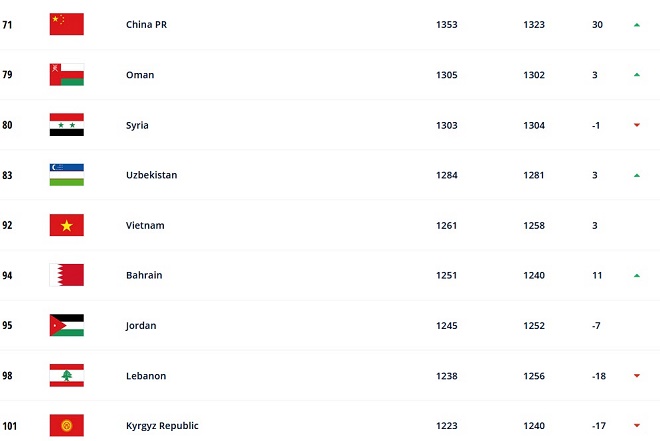Click China PR's green up arrow
Screen dimensions: 660x441
point(637,25)
